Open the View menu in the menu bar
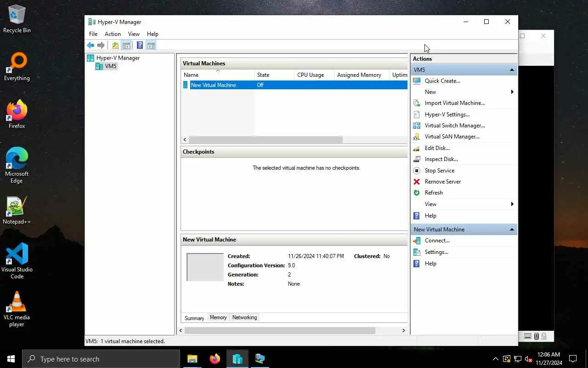The image size is (588, 368). point(134,34)
